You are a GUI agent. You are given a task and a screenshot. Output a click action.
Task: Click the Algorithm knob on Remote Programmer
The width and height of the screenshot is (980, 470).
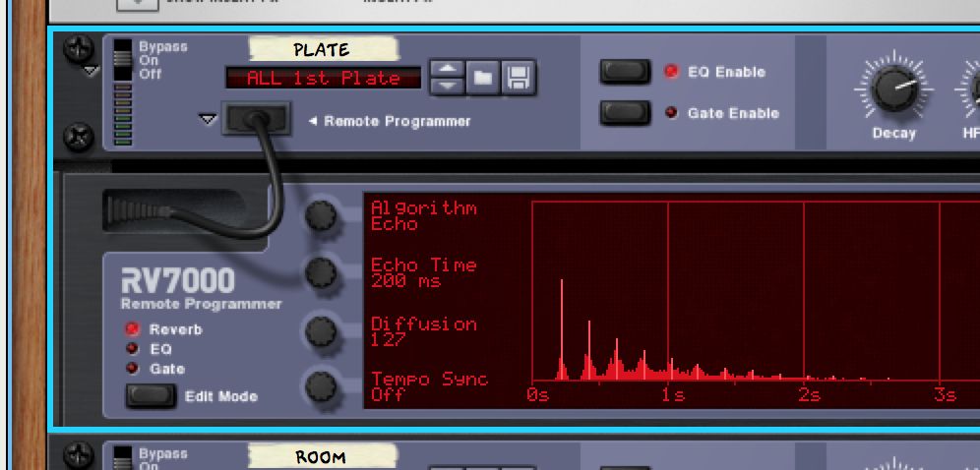(322, 216)
